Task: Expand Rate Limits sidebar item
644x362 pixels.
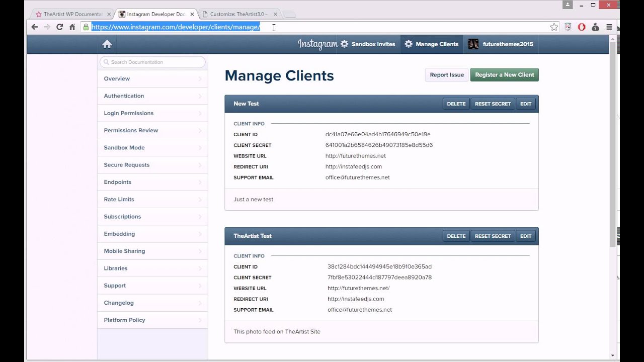Action: click(x=152, y=199)
